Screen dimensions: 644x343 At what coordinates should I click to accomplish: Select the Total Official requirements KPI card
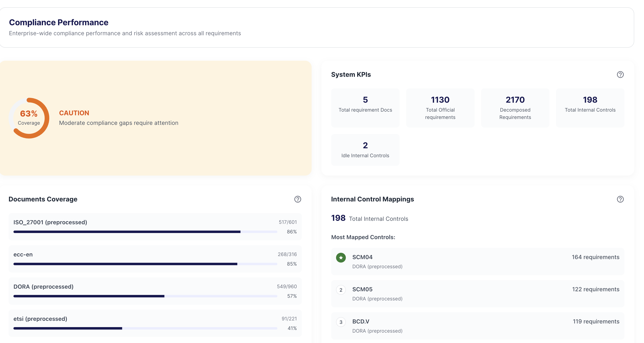[x=440, y=108]
